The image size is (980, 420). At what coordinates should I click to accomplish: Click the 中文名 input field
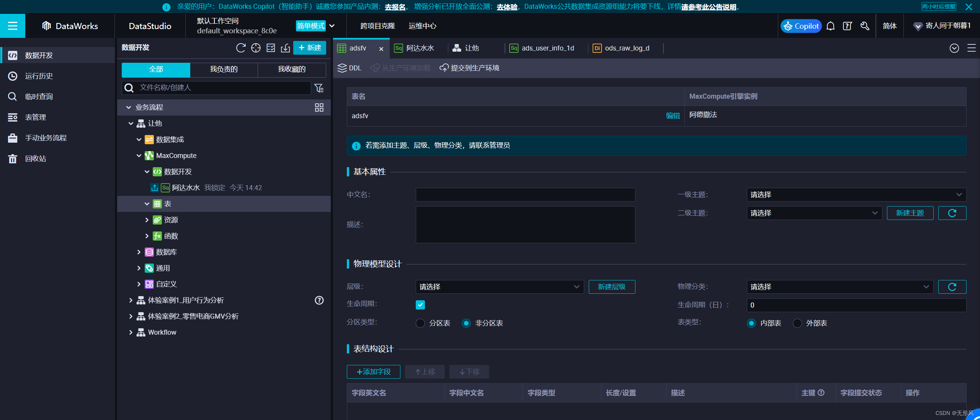point(525,195)
